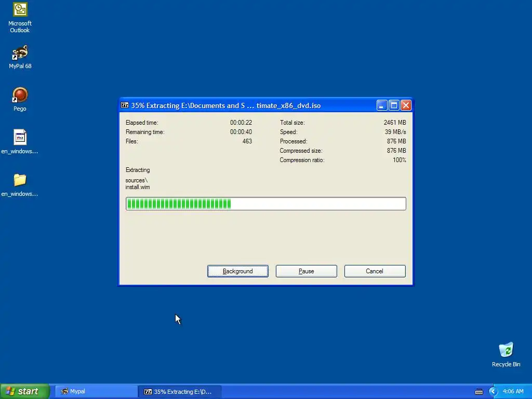Click the green extraction progress bar
Image resolution: width=532 pixels, height=399 pixels.
265,204
